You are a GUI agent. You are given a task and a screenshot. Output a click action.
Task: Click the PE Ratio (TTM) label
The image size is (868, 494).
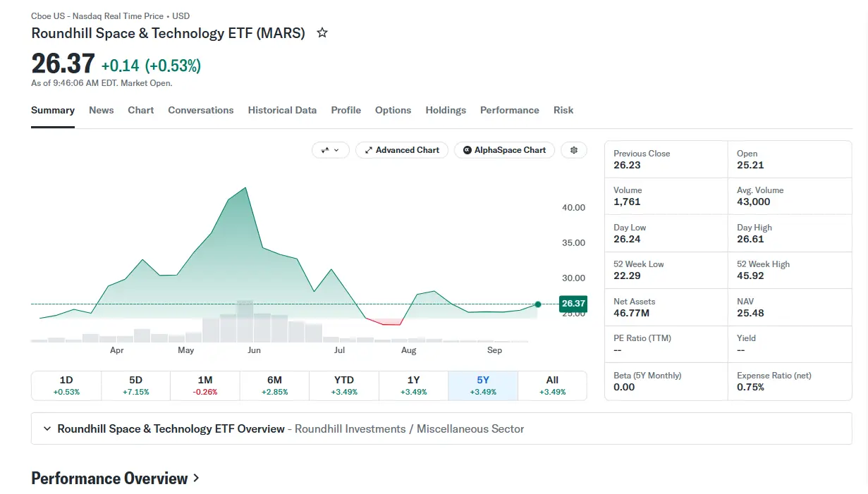click(x=642, y=338)
